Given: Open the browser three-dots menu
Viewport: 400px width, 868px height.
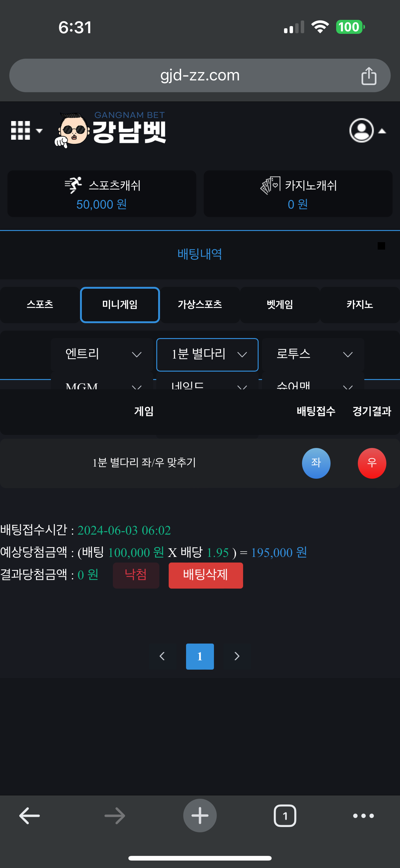Looking at the screenshot, I should pos(363,816).
